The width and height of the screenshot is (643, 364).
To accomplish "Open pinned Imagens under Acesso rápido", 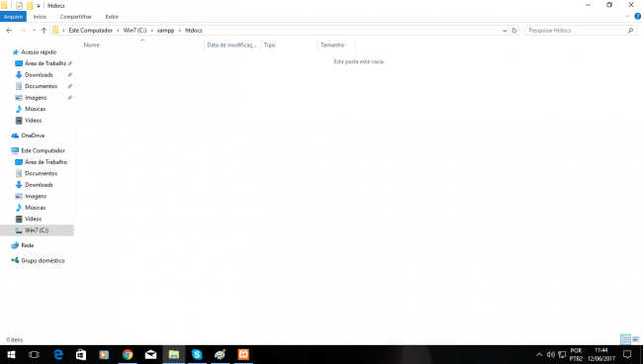I will click(36, 98).
